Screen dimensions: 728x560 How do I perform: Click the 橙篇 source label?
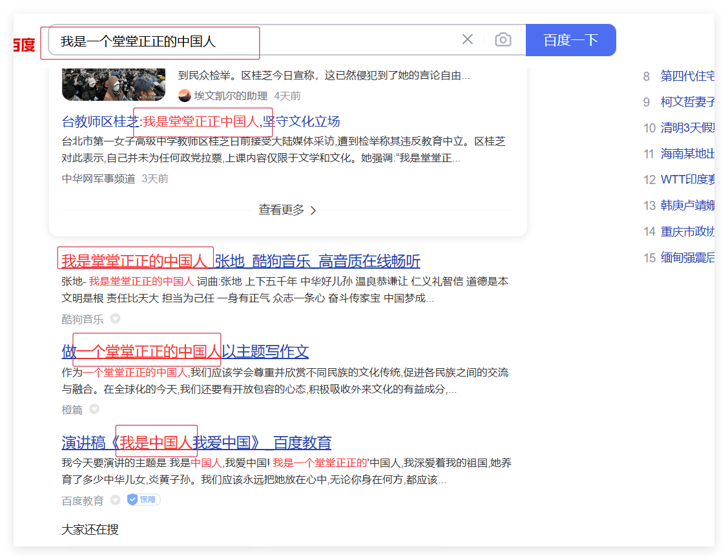tap(72, 410)
